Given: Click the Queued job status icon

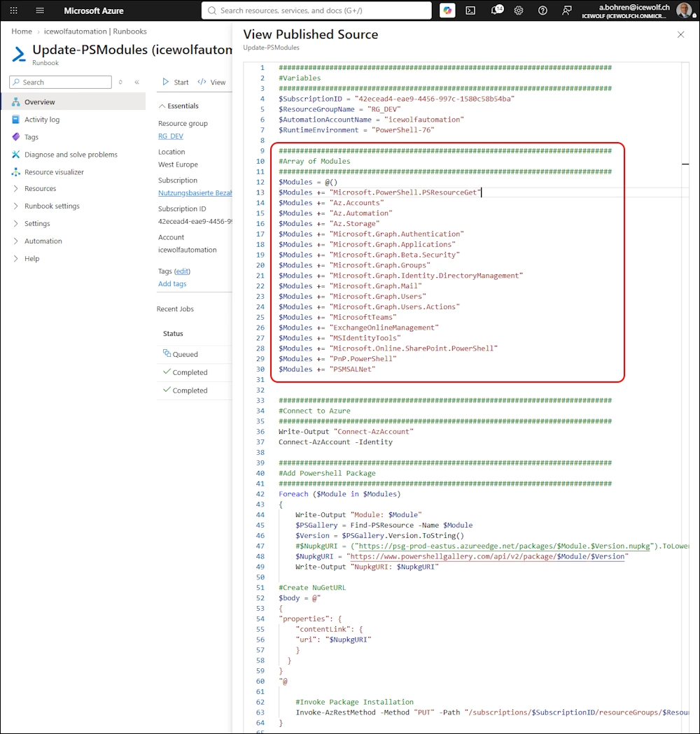Looking at the screenshot, I should pos(167,353).
